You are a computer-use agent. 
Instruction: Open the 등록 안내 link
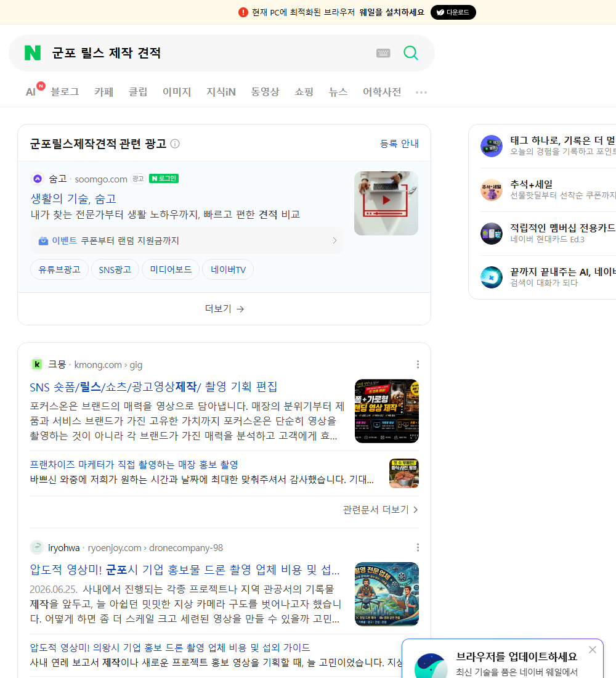(399, 144)
